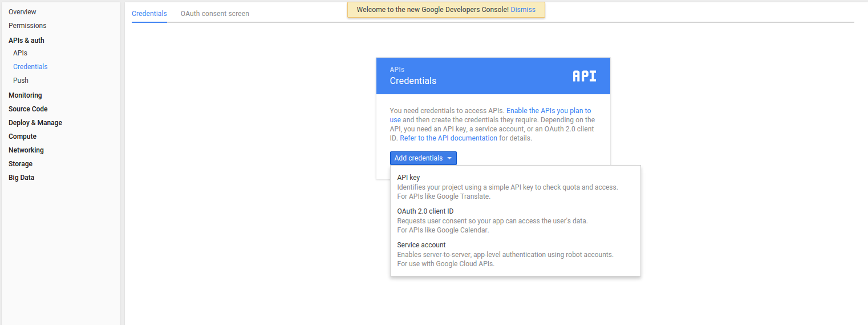The image size is (868, 325).
Task: Collapse the APIs & auth section
Action: coord(26,41)
